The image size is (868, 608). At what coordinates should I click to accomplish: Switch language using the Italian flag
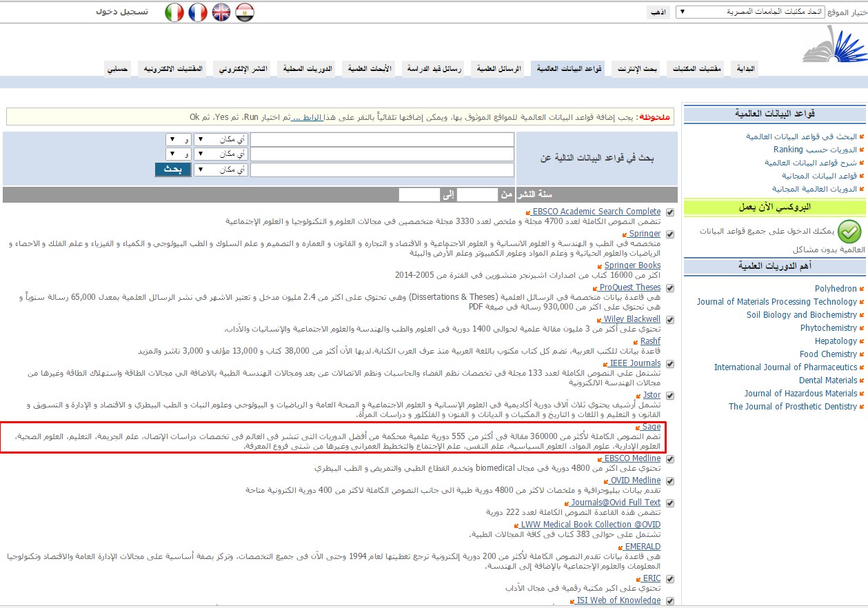point(174,12)
